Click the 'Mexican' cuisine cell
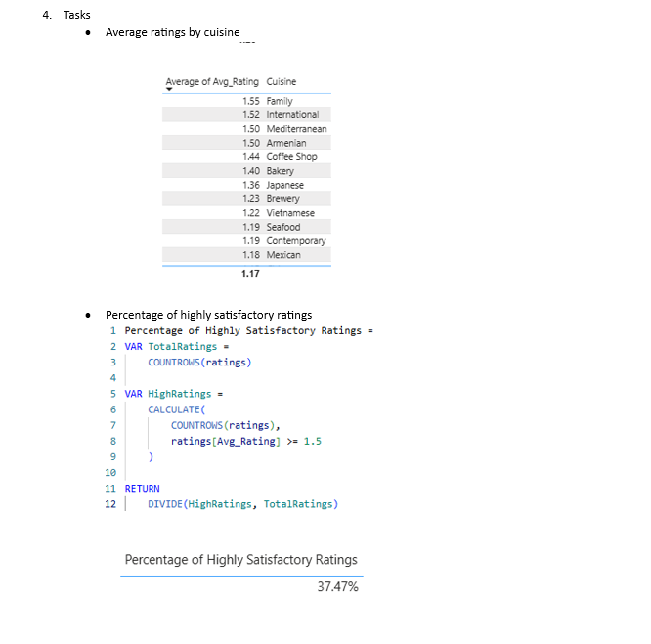 tap(283, 255)
